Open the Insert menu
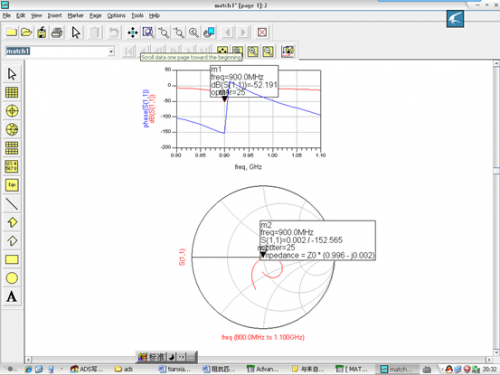Image resolution: width=500 pixels, height=375 pixels. [55, 15]
